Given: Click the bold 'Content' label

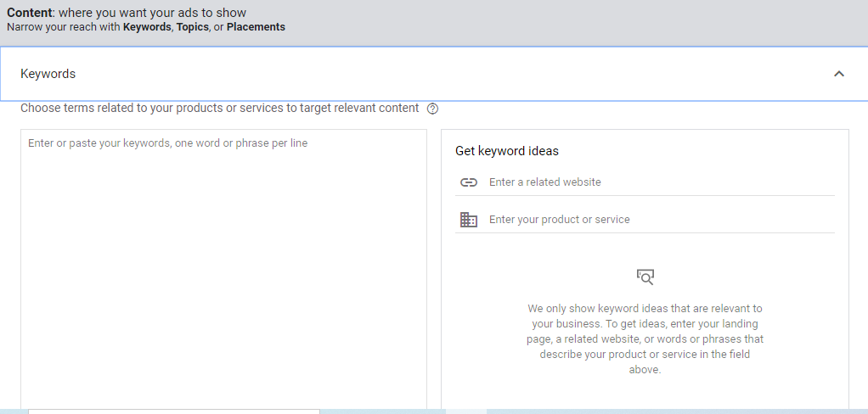Looking at the screenshot, I should [x=30, y=13].
